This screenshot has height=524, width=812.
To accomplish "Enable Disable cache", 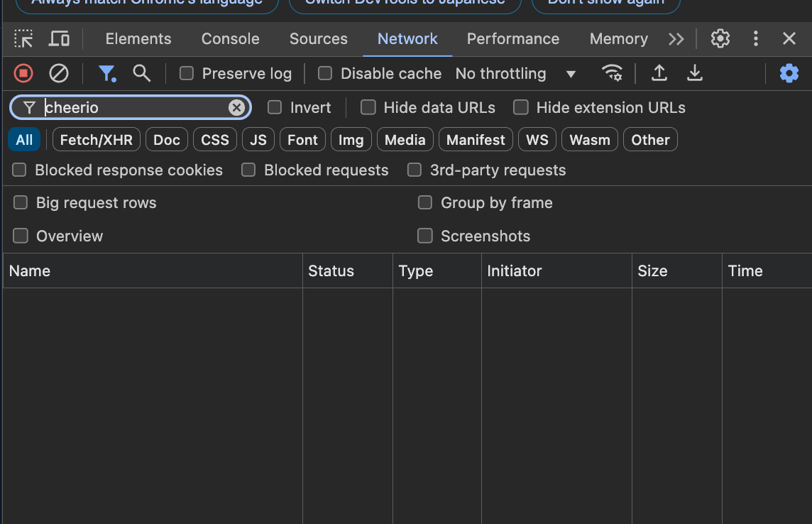I will (325, 73).
